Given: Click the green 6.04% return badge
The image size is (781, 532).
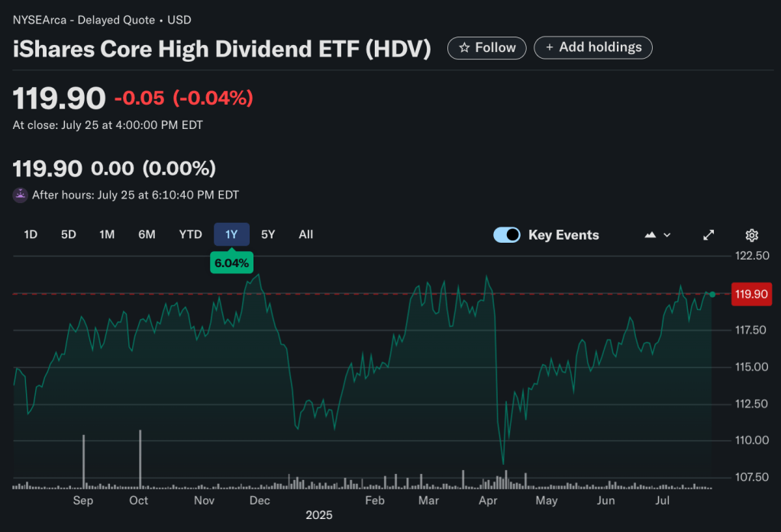Looking at the screenshot, I should 231,262.
